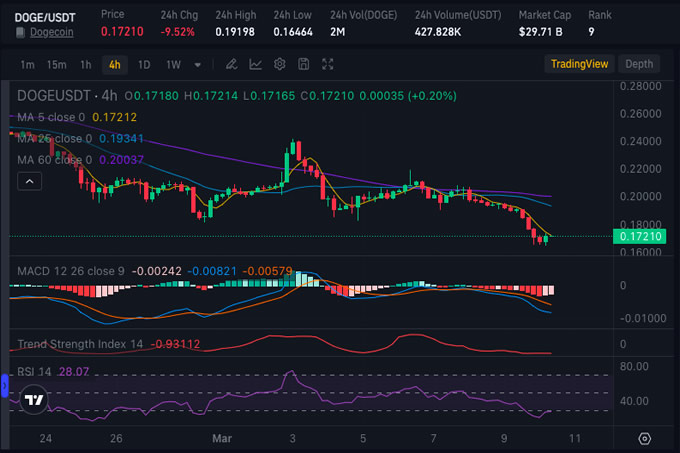Collapse the indicator legend with chevron button
Image resolution: width=680 pixels, height=453 pixels.
(29, 181)
